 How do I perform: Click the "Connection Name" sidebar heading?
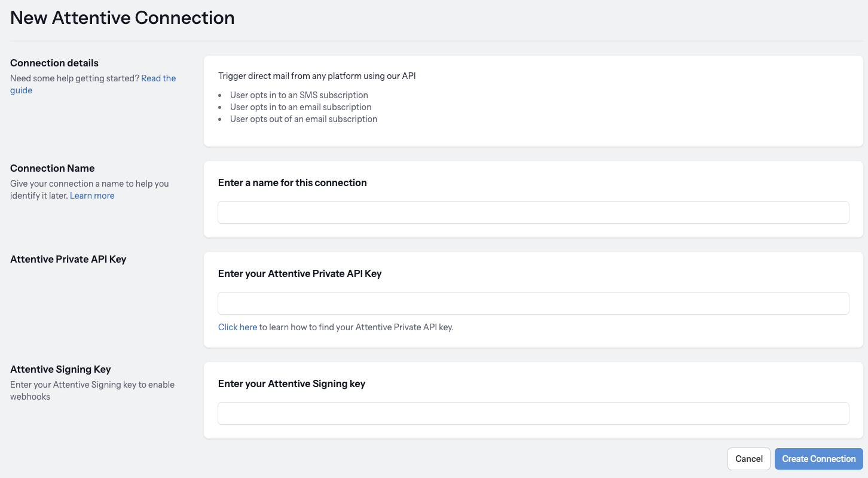(x=53, y=168)
